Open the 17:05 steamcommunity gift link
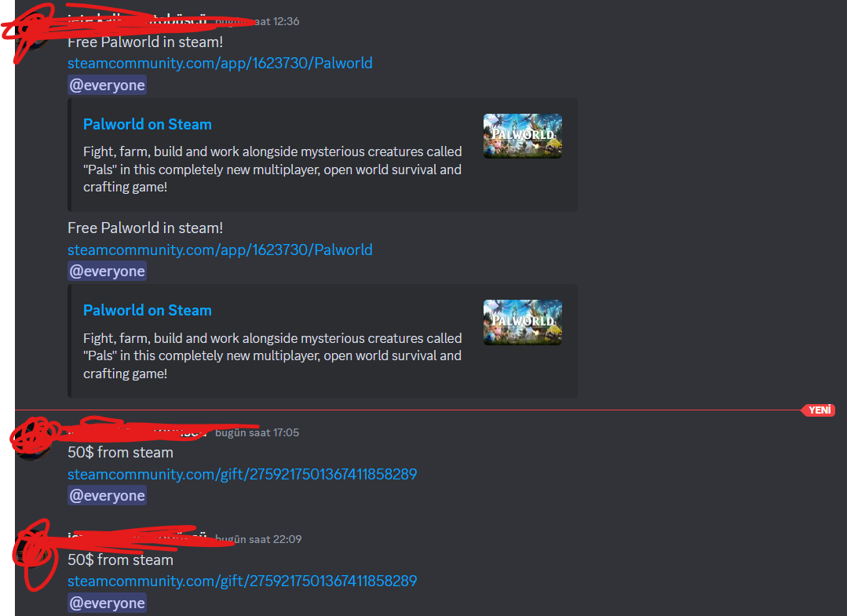The height and width of the screenshot is (616, 847). (x=242, y=474)
